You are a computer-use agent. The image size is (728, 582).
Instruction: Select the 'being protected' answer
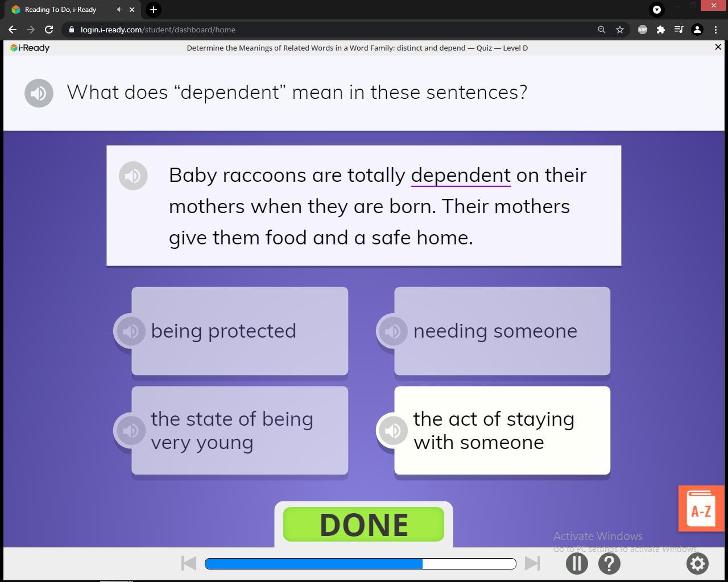pos(240,331)
